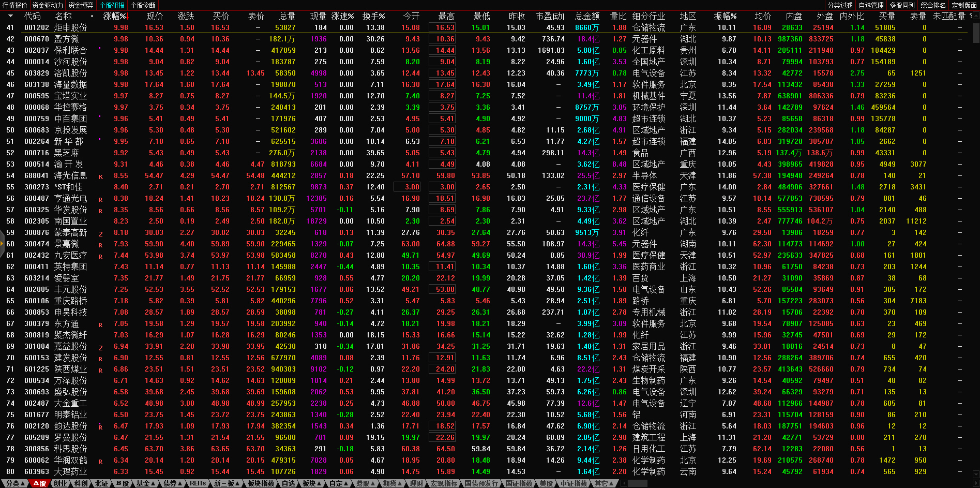Click the left arrow on bottom horizontal scrollbar
The width and height of the screenshot is (980, 488).
pos(624,483)
